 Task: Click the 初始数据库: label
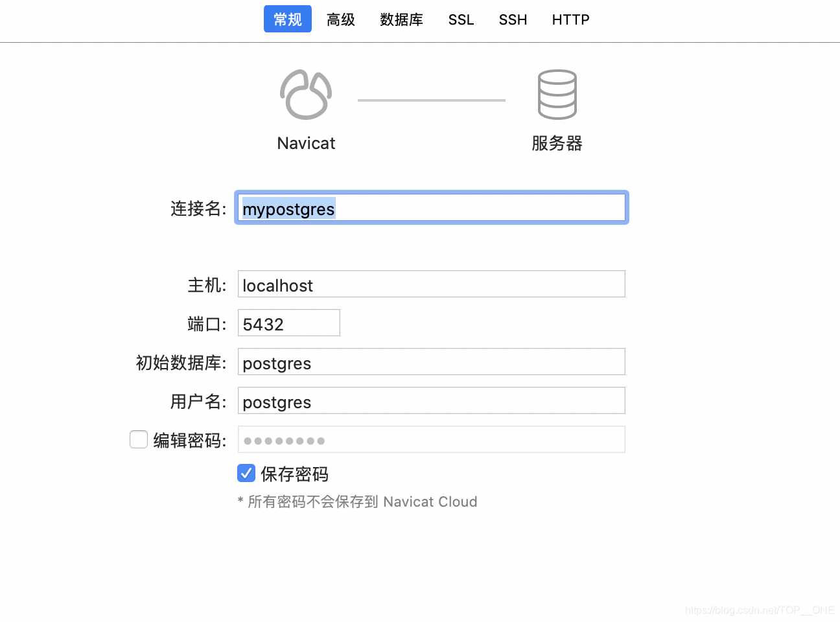pyautogui.click(x=181, y=363)
